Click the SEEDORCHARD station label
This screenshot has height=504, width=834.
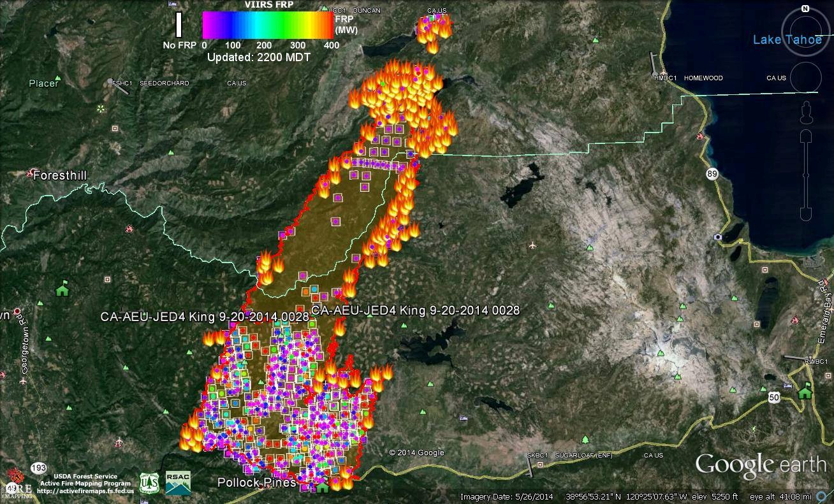tap(165, 83)
